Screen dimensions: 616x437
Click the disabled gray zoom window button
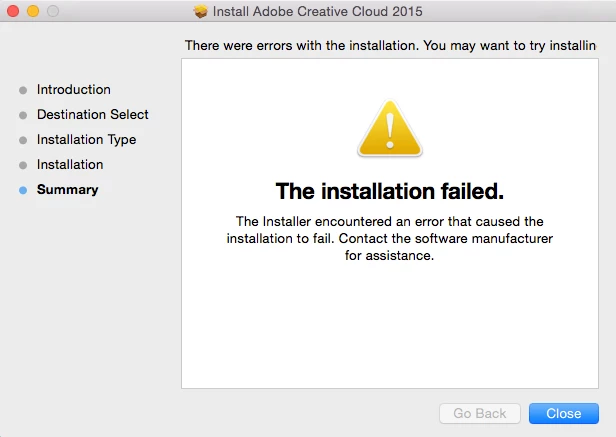pyautogui.click(x=53, y=11)
